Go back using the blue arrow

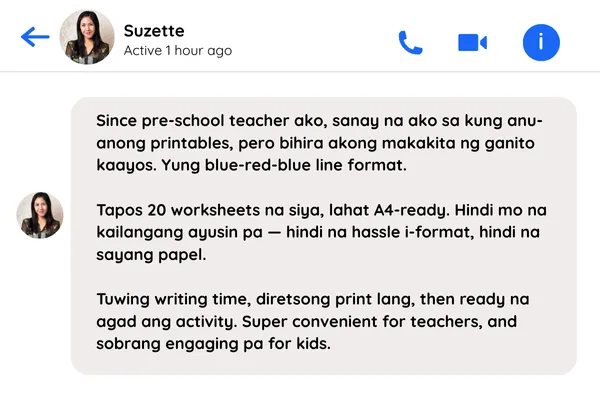coord(35,37)
